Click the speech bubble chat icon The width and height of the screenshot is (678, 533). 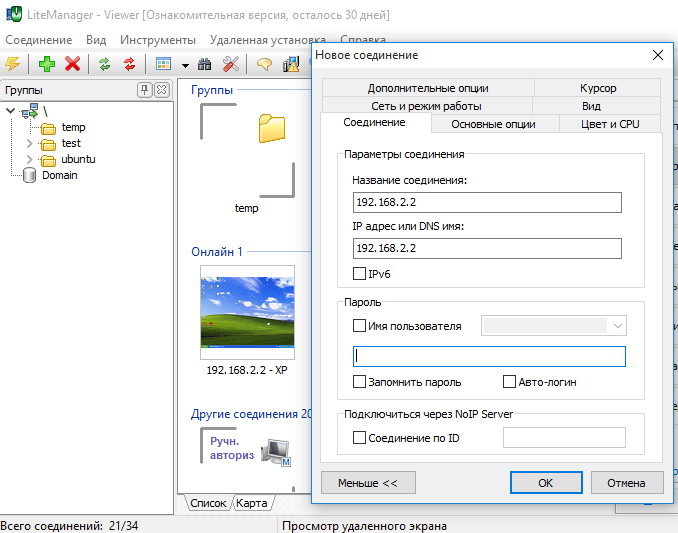(x=264, y=64)
